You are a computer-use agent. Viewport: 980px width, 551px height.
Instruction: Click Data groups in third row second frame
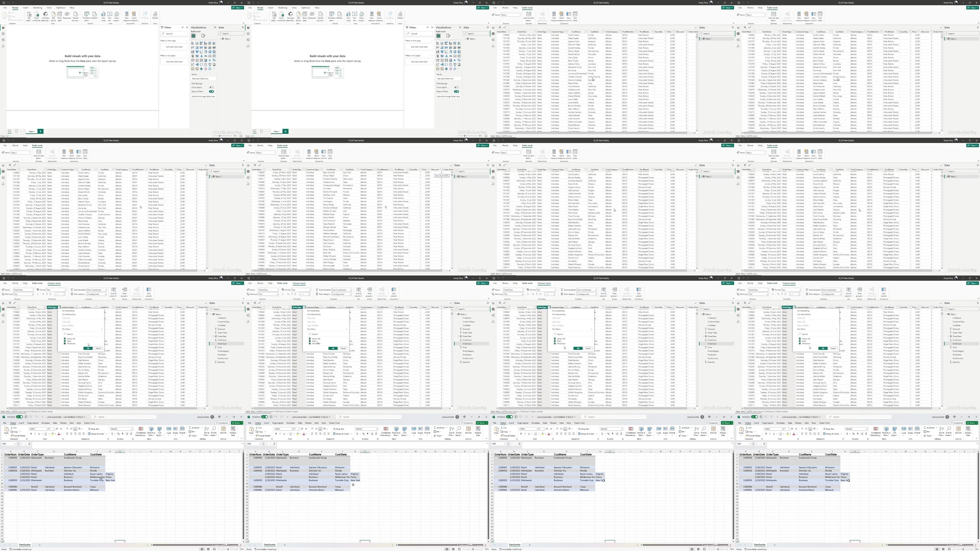(369, 292)
